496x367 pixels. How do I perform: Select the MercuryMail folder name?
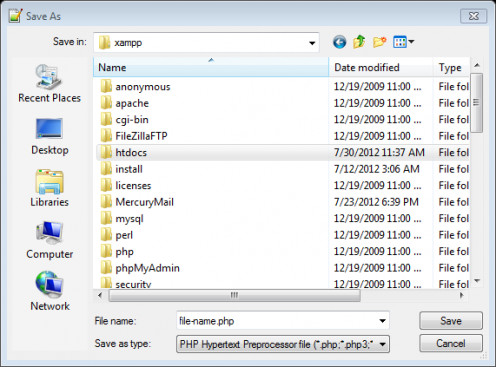[x=144, y=202]
